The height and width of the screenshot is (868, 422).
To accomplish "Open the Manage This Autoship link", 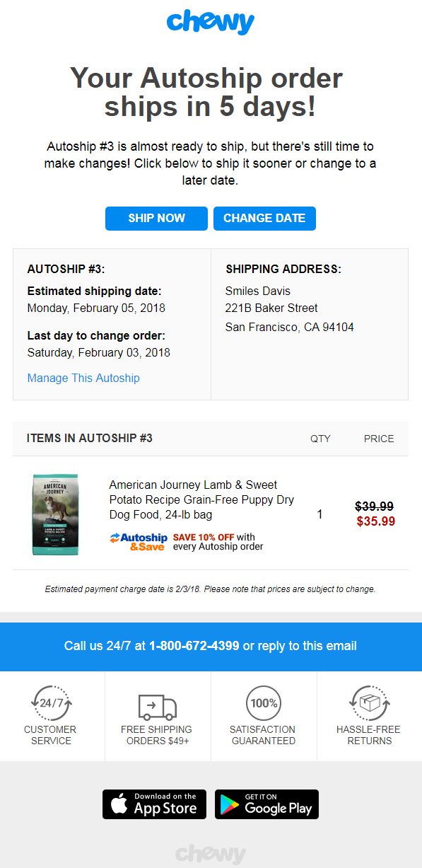I will tap(83, 378).
